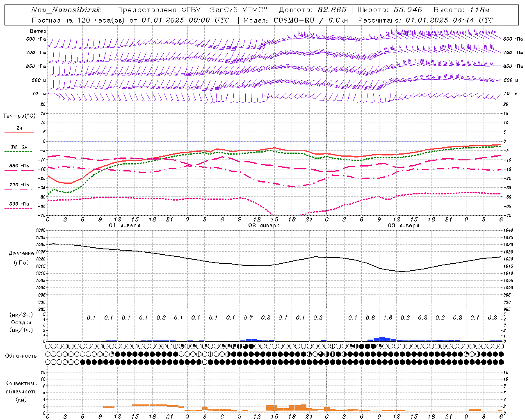Click the 'Широта: 55.046' latitude value
The height and width of the screenshot is (420, 525).
pos(390,10)
